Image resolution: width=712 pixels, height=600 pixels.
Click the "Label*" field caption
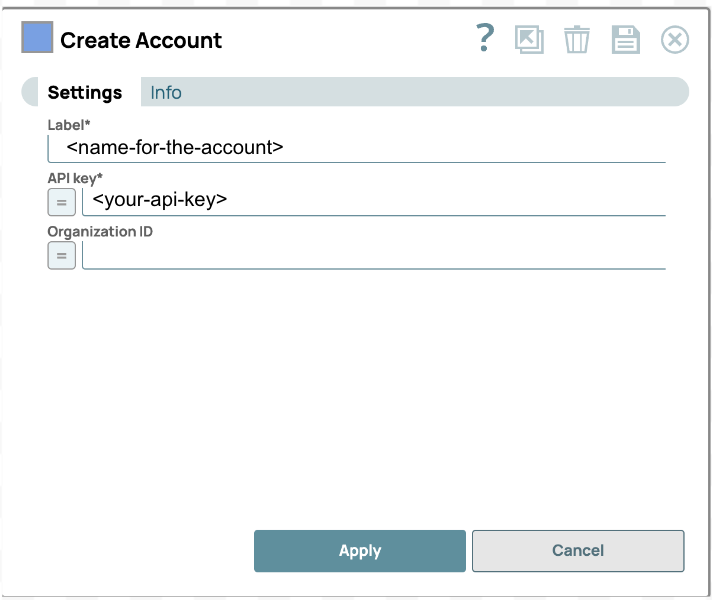tap(69, 125)
